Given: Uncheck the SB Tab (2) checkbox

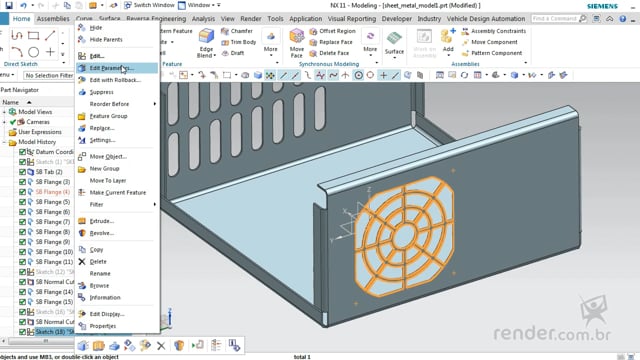Looking at the screenshot, I should (x=22, y=172).
